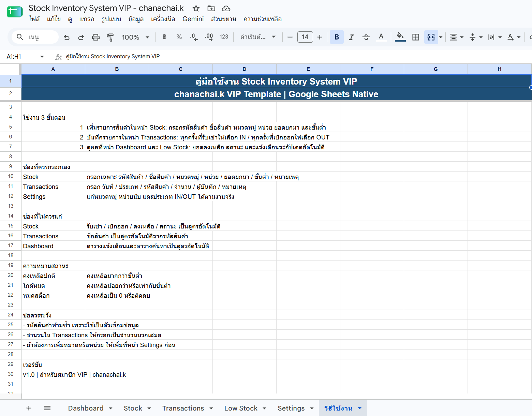The height and width of the screenshot is (416, 532).
Task: Increase font size with plus button
Action: click(320, 37)
